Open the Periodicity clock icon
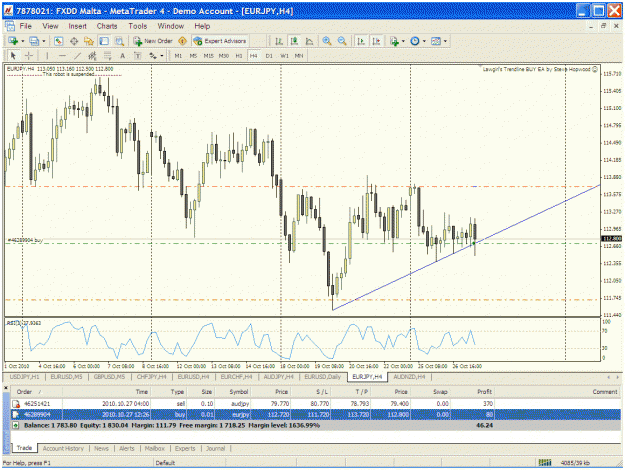Image resolution: width=625 pixels, height=470 pixels. coord(415,41)
